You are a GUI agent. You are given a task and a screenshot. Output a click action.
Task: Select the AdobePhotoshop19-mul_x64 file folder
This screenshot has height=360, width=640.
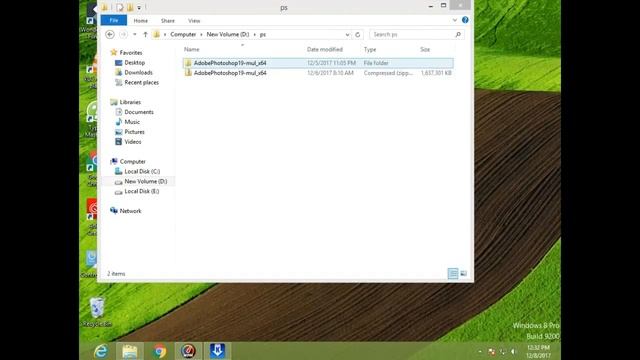coord(318,63)
